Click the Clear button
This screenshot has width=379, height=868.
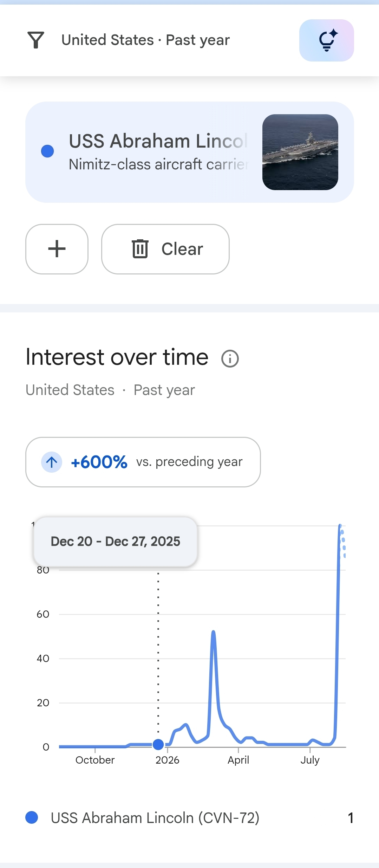point(165,249)
